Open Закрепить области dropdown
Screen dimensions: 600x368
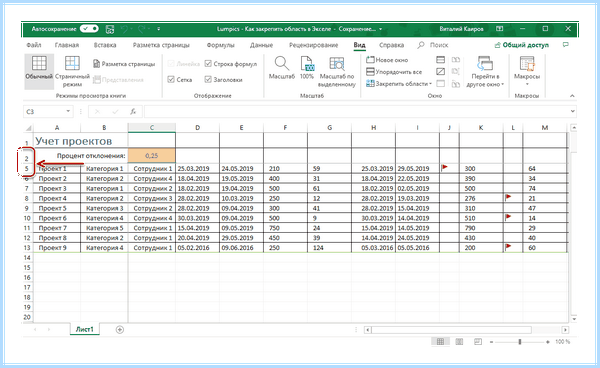click(x=398, y=83)
